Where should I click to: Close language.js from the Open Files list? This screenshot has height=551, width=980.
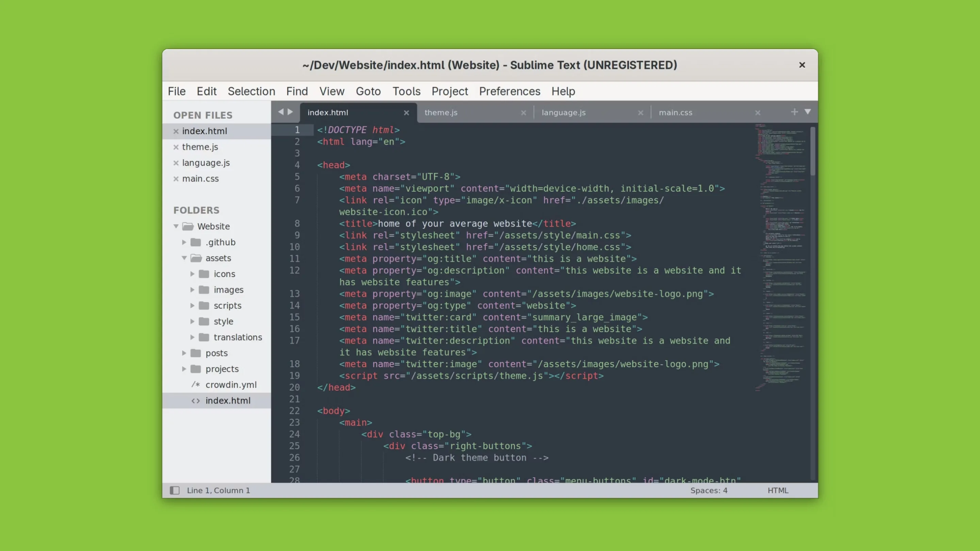click(x=177, y=163)
